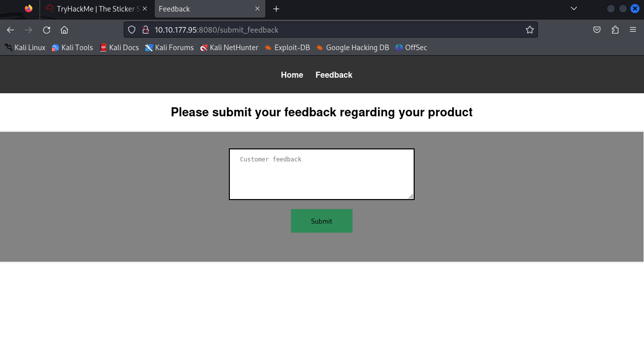The image size is (644, 360).
Task: Click inside the Customer feedback textarea
Action: [x=321, y=174]
